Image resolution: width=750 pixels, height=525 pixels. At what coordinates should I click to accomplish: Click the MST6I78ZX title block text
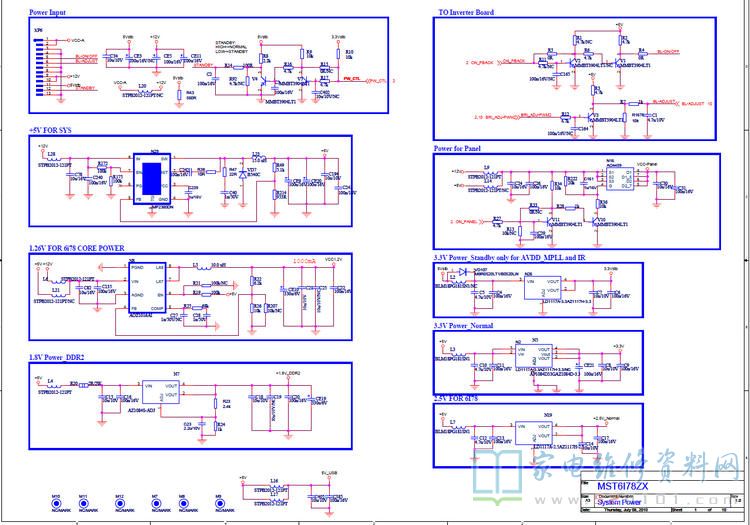click(x=622, y=486)
